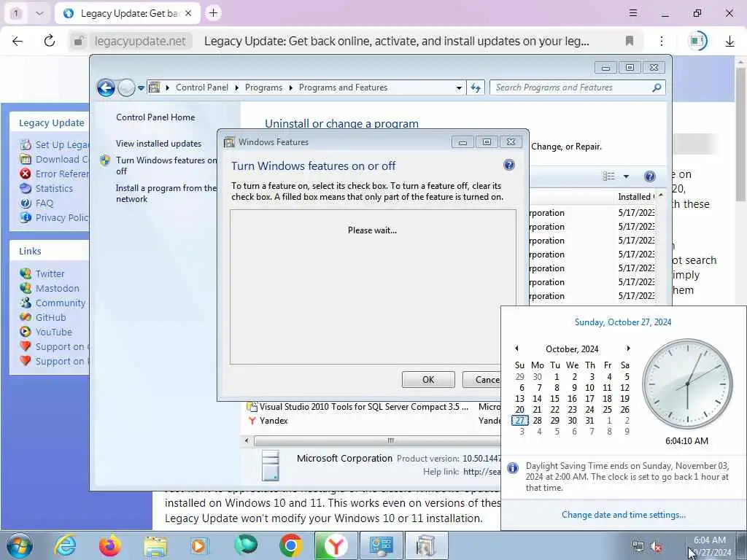The height and width of the screenshot is (560, 747).
Task: Open View installed updates link
Action: (158, 144)
